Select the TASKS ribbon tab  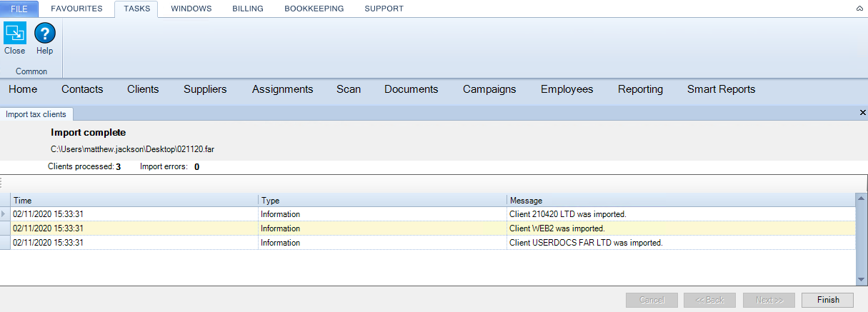[136, 9]
